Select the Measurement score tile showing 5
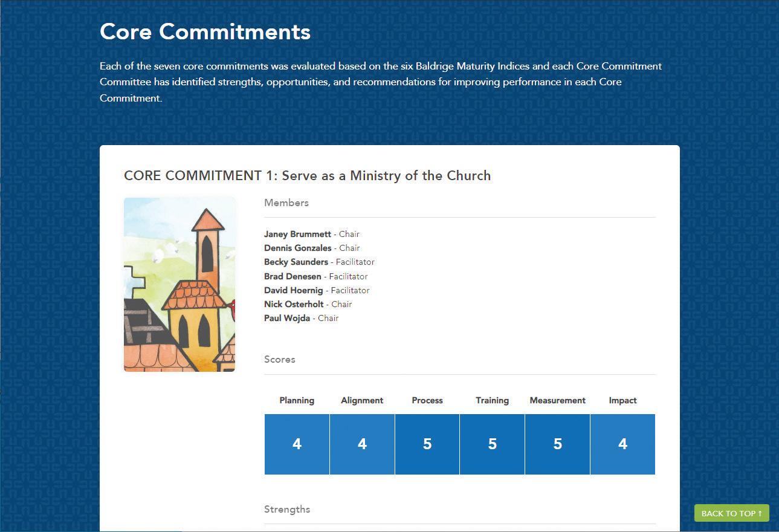 557,444
